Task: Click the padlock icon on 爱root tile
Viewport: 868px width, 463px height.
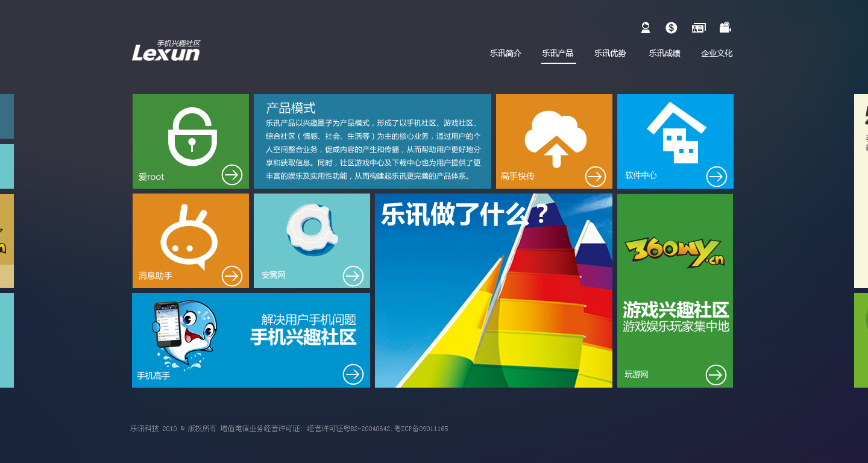Action: pyautogui.click(x=192, y=137)
